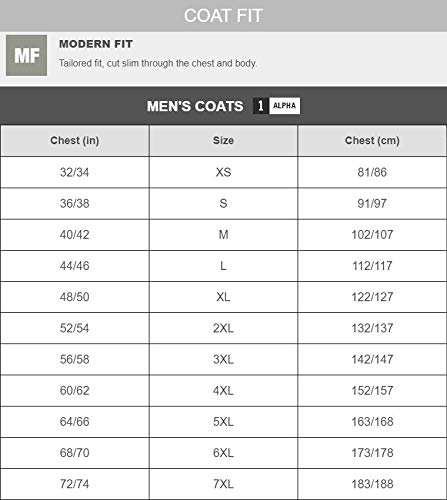Select the 7XL size cell
The image size is (447, 500).
click(223, 484)
